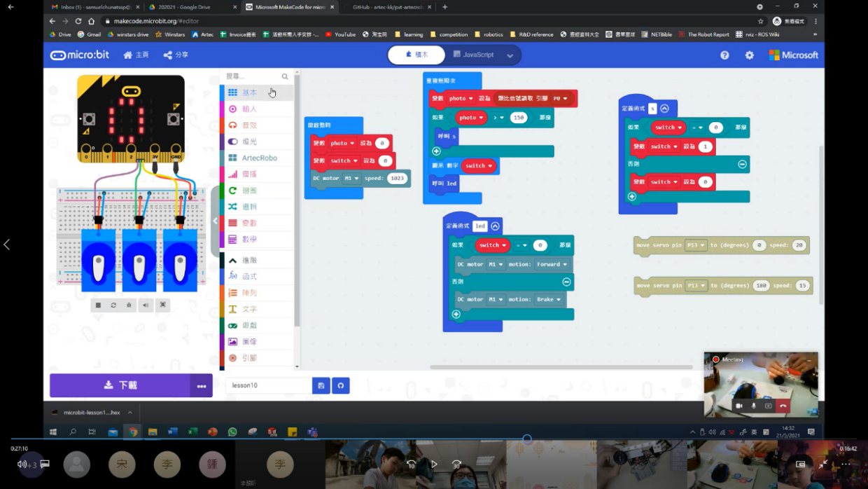868x489 pixels.
Task: Open the P13 dropdown of the servo block with speed 20
Action: pyautogui.click(x=696, y=245)
